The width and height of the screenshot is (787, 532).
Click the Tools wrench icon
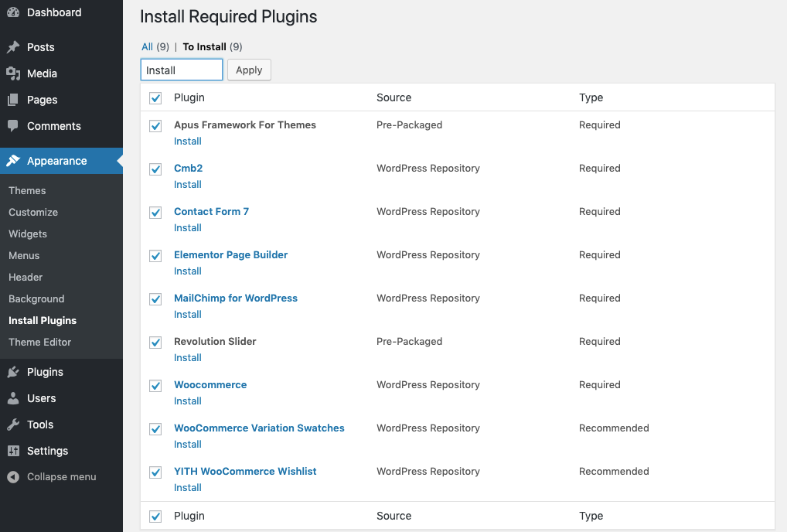[x=13, y=425]
